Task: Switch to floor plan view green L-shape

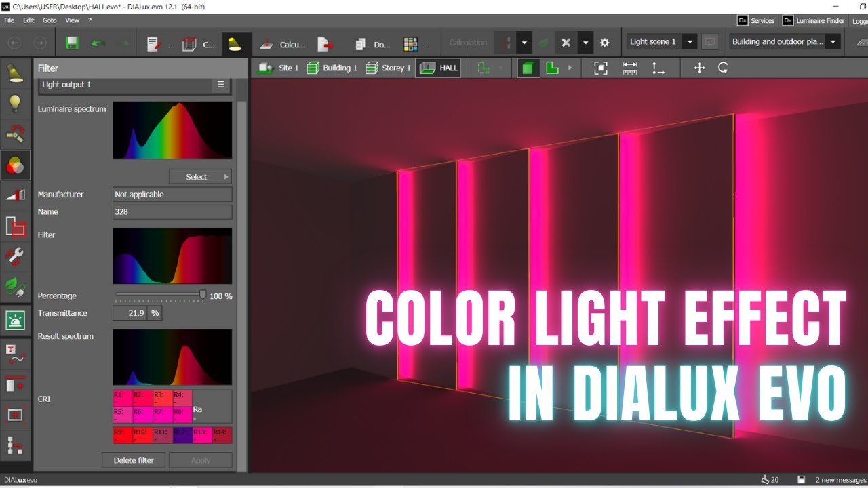Action: (x=552, y=68)
